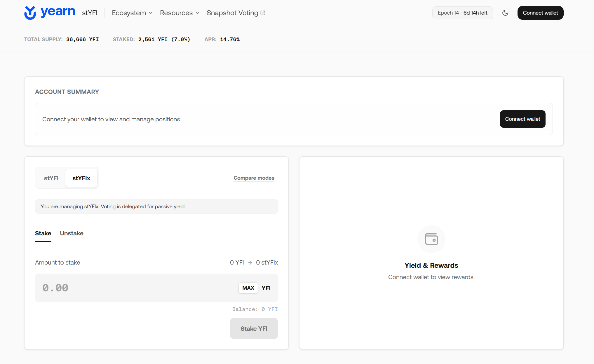The height and width of the screenshot is (364, 594).
Task: Connect wallet in the Account Summary panel
Action: (522, 119)
